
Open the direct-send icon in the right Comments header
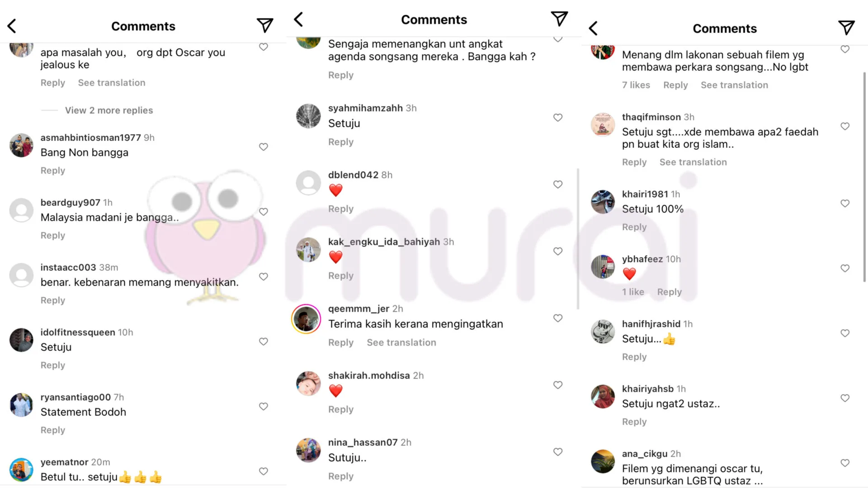tap(846, 28)
